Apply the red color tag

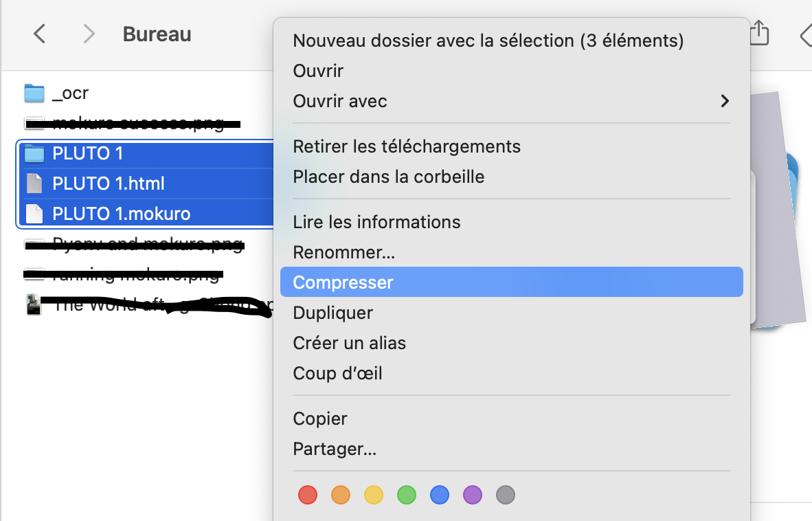click(308, 495)
